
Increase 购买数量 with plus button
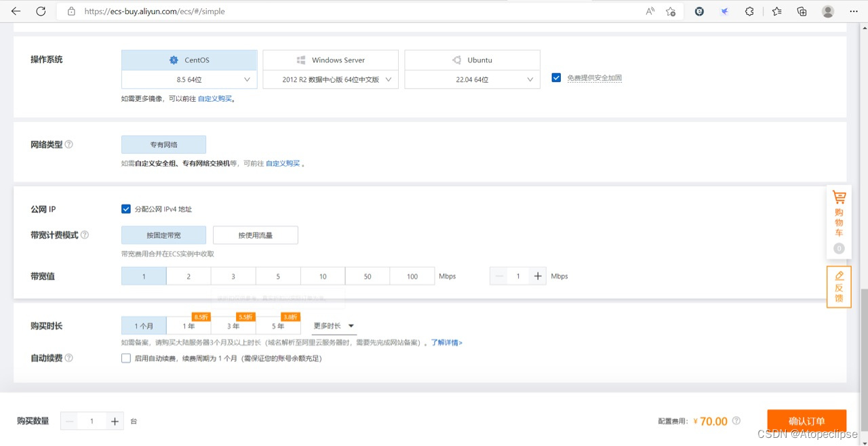(x=115, y=421)
